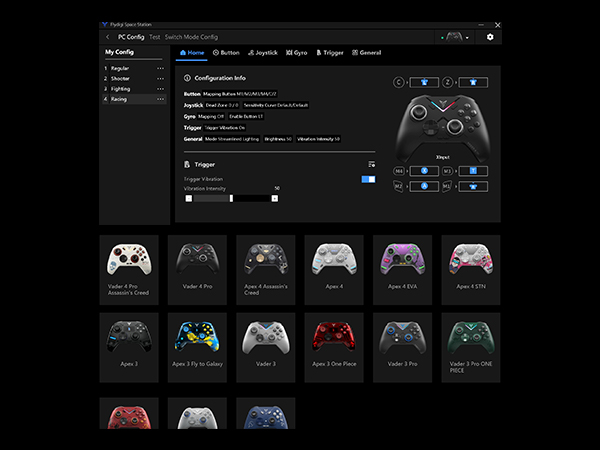This screenshot has width=600, height=450.
Task: Click the Z button icon
Action: click(x=448, y=82)
